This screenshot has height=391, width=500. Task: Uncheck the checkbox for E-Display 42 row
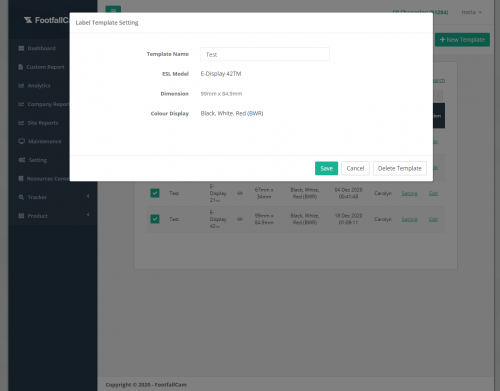coord(155,219)
